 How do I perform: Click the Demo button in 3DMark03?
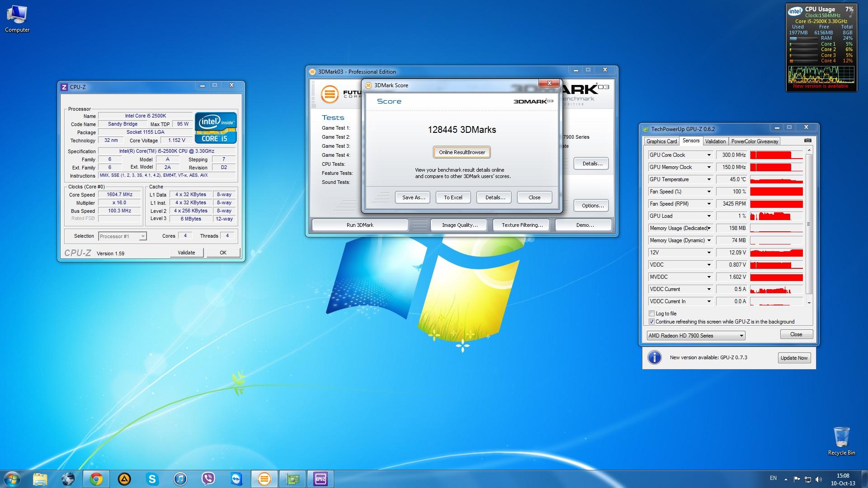(585, 225)
